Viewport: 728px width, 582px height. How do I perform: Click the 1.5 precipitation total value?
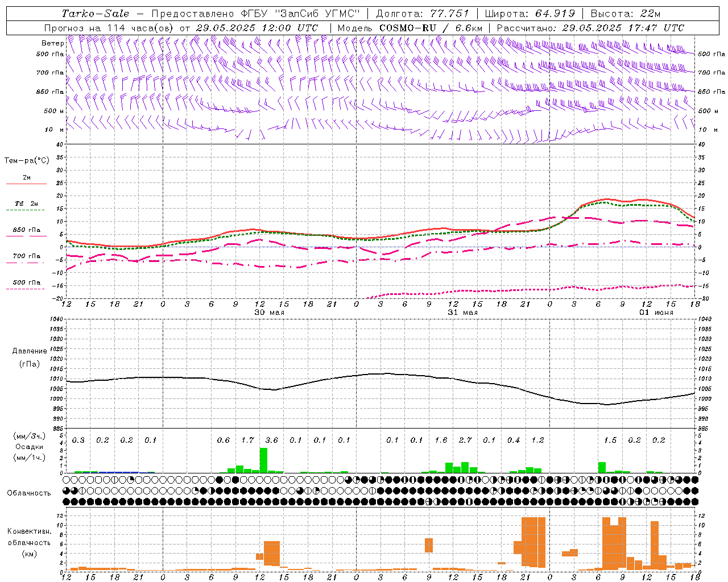coord(610,440)
